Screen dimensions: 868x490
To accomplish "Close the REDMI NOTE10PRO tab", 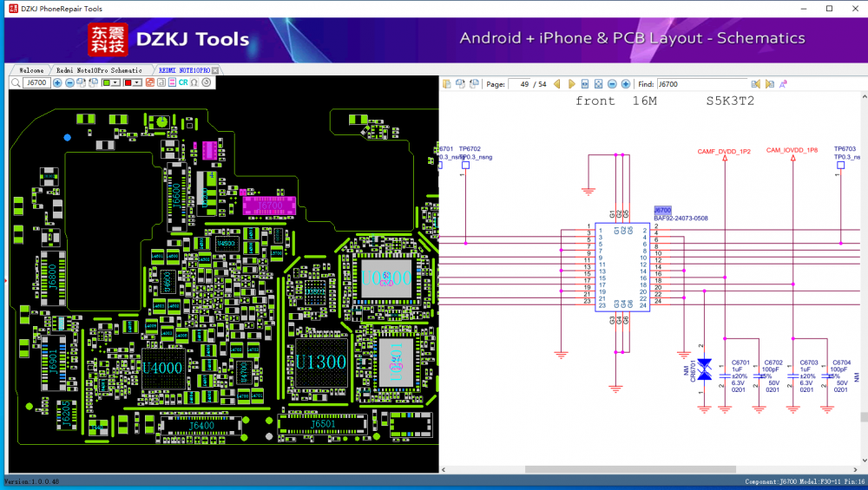I will (x=215, y=69).
